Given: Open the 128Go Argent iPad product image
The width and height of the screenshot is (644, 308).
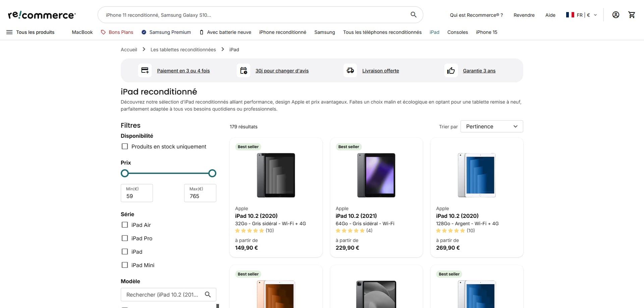Looking at the screenshot, I should (x=477, y=175).
